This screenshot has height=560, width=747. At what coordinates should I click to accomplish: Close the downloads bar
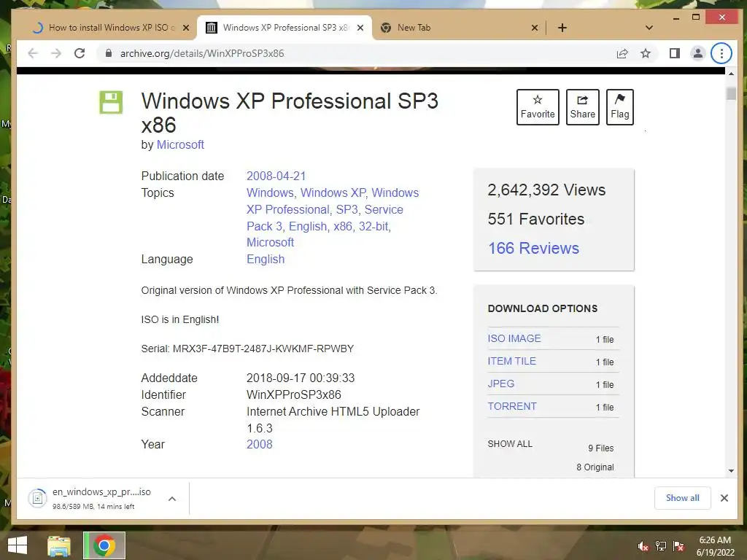724,498
